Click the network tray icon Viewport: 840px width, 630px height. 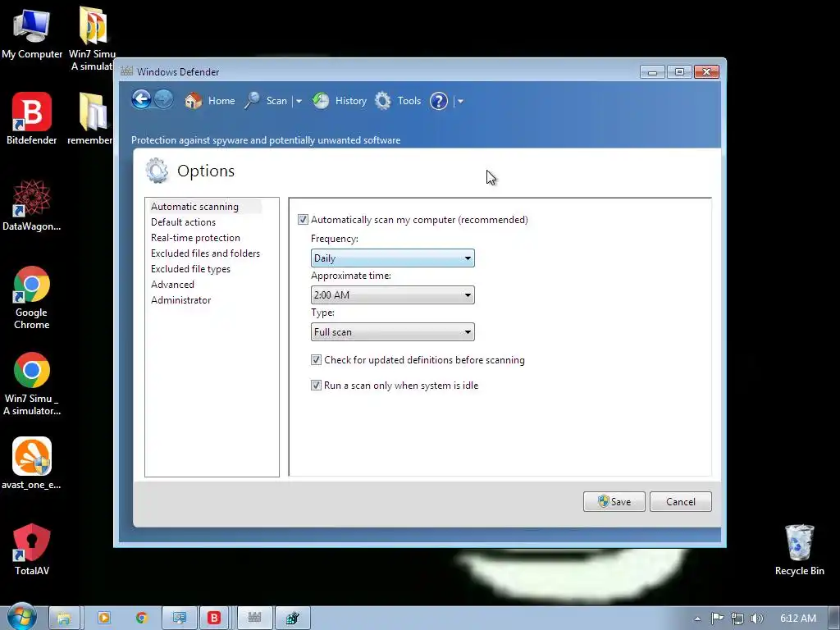click(x=737, y=619)
